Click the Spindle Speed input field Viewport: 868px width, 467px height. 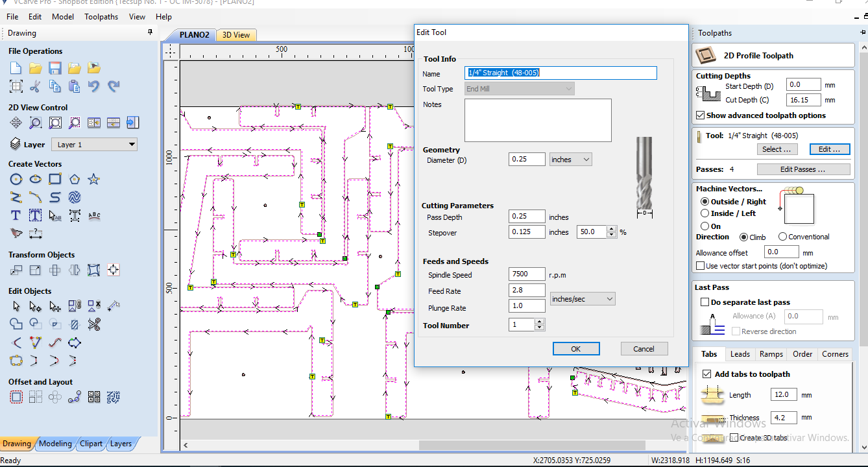pos(527,274)
